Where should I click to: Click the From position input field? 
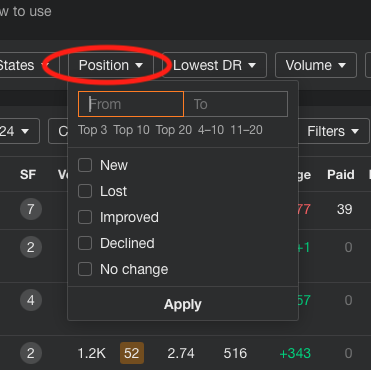(x=131, y=104)
